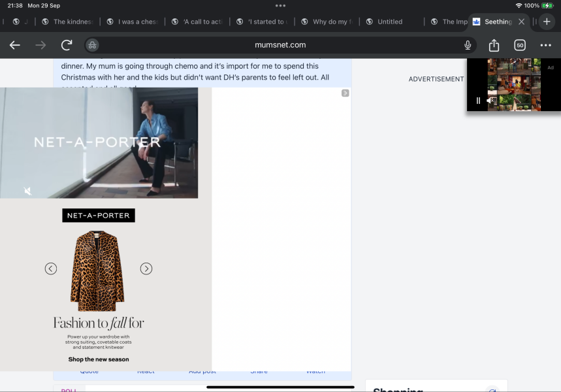The height and width of the screenshot is (392, 561).
Task: Reload the mumsnet.com page
Action: [66, 45]
